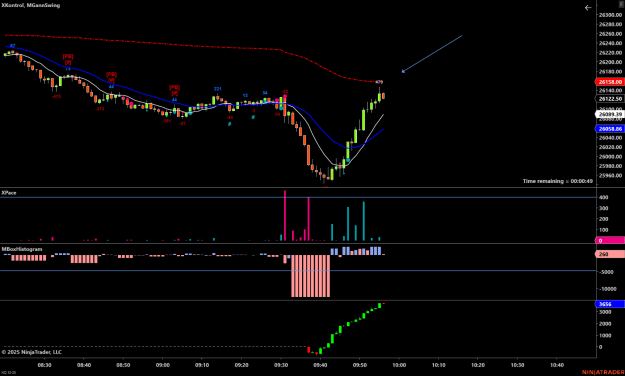625x376 pixels.
Task: Click the blue 26058.86 price marker
Action: (610, 129)
